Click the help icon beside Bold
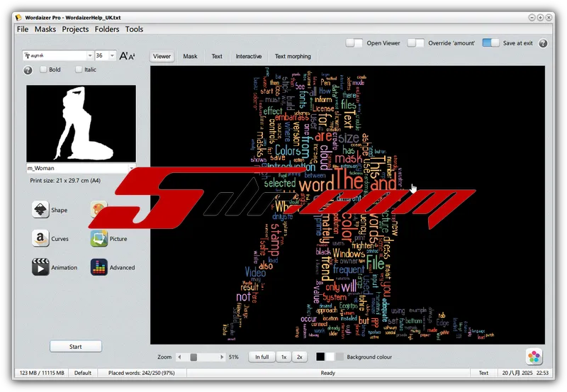The width and height of the screenshot is (567, 392). point(28,69)
